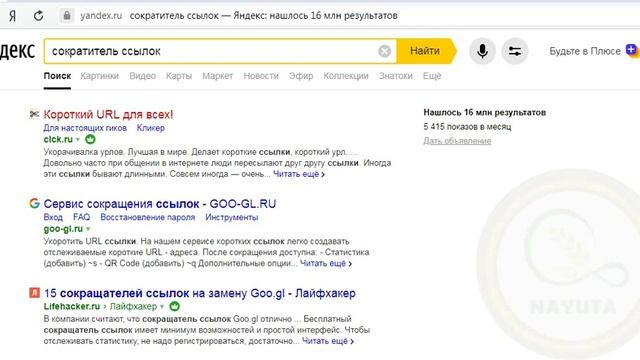Click the 'Дать объявление' link
This screenshot has height=360, width=640.
click(457, 141)
